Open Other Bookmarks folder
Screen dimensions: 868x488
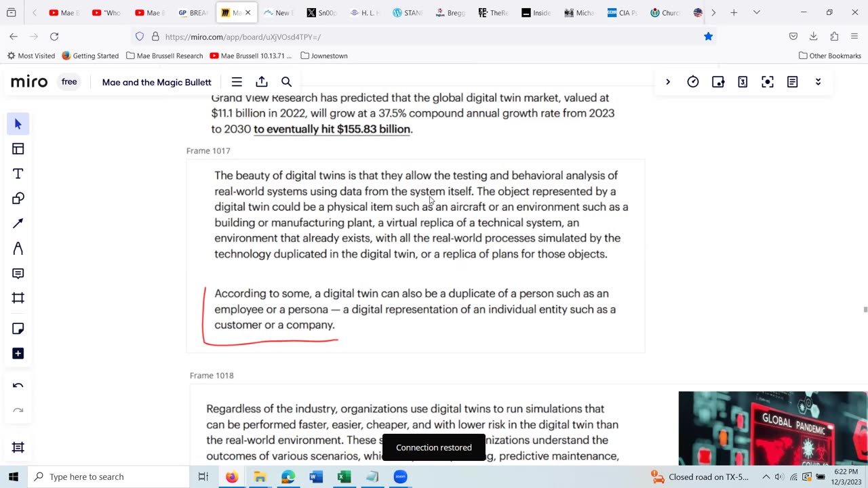pos(830,56)
